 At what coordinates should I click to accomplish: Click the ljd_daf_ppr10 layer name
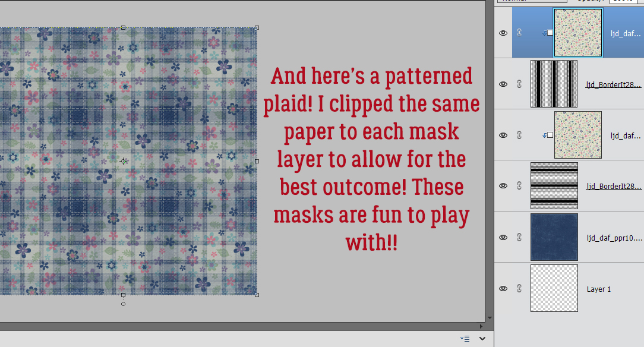pyautogui.click(x=614, y=238)
